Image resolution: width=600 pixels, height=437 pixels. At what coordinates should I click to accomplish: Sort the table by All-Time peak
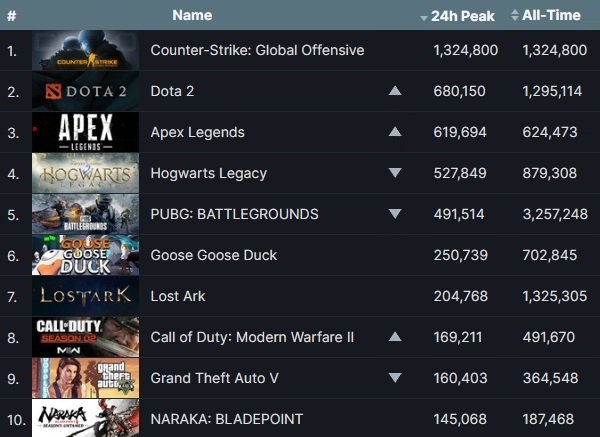tap(553, 16)
